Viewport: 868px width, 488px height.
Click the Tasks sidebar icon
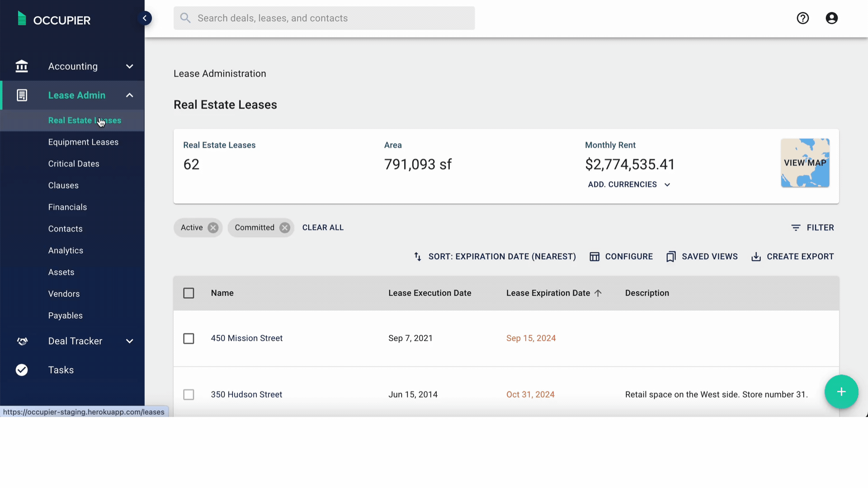[x=21, y=370]
